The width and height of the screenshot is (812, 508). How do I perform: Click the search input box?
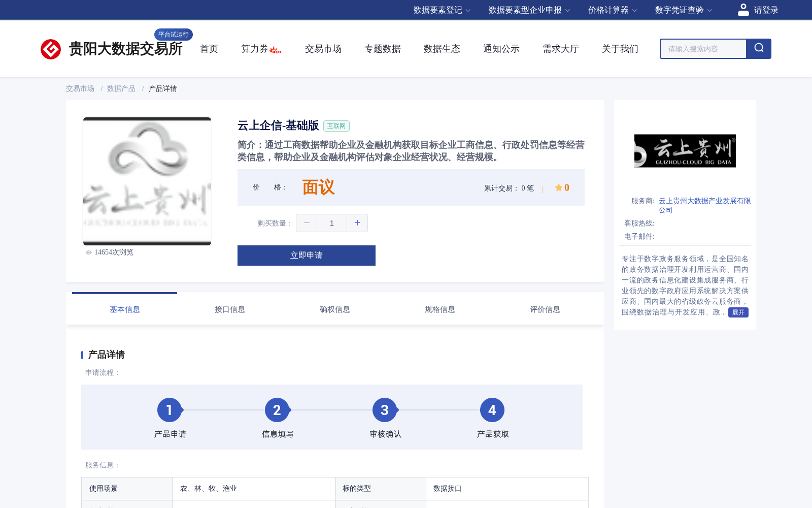pyautogui.click(x=703, y=49)
